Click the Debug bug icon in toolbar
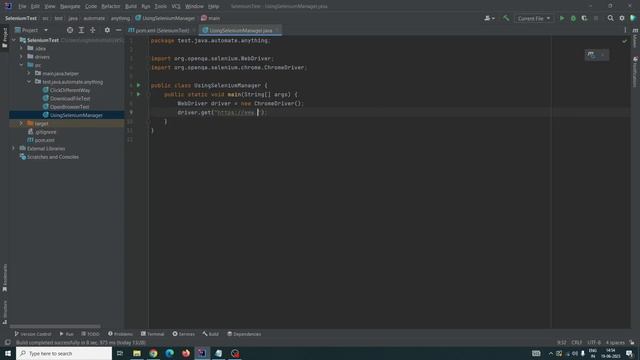Screen dimensions: 640x360 pos(573,18)
